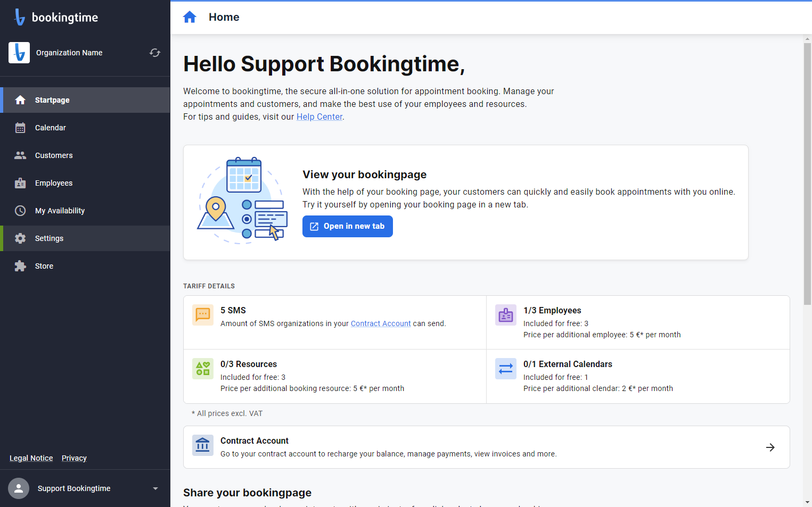Image resolution: width=812 pixels, height=507 pixels.
Task: Click the bookingtime logo at top-left
Action: 56,17
